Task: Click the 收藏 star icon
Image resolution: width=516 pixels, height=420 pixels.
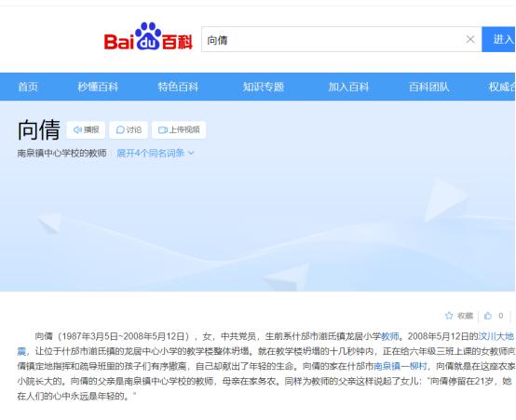Action: [449, 316]
